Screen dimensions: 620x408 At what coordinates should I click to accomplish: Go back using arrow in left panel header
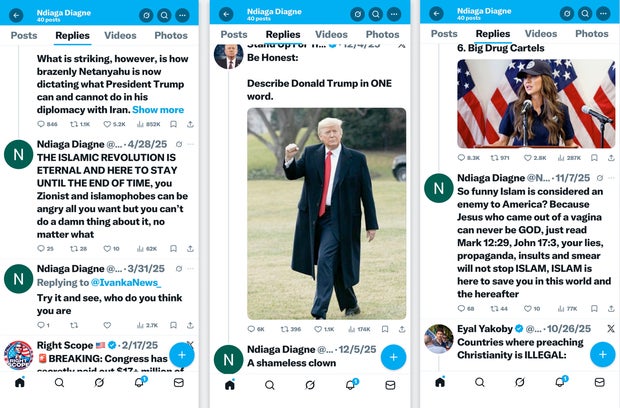16,15
